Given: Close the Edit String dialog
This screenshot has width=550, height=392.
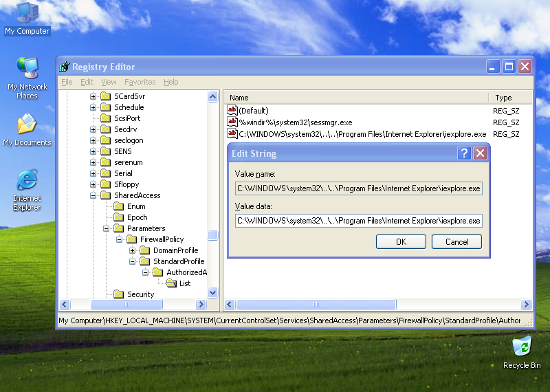Looking at the screenshot, I should tap(480, 153).
